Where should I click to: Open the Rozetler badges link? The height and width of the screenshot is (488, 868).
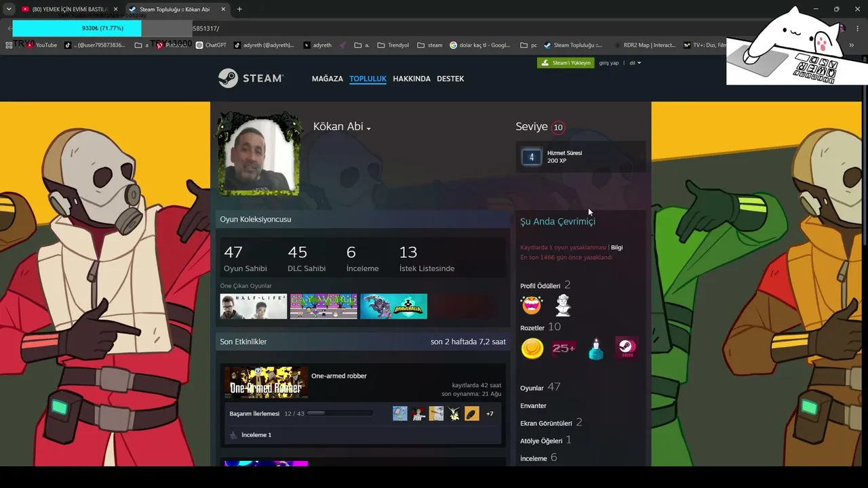(532, 328)
